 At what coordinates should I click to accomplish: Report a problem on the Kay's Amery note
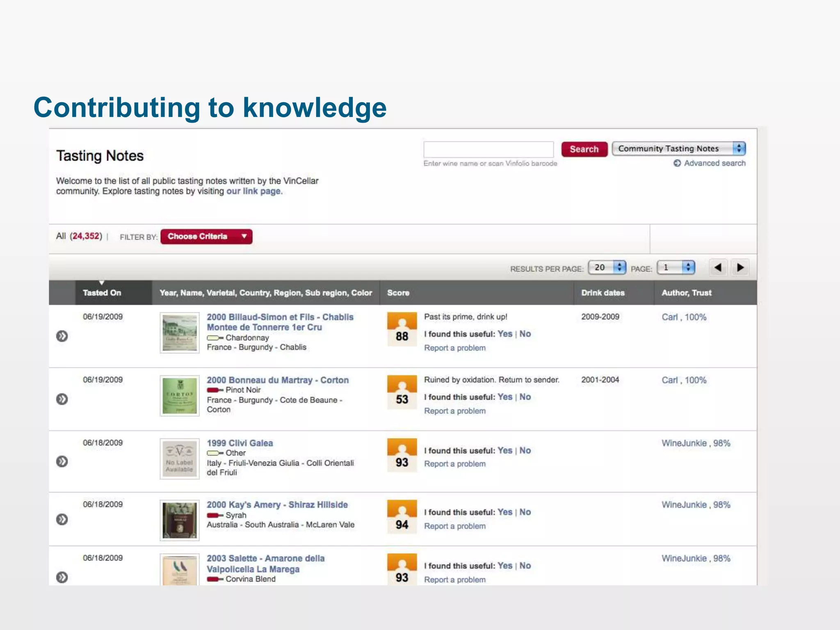455,526
